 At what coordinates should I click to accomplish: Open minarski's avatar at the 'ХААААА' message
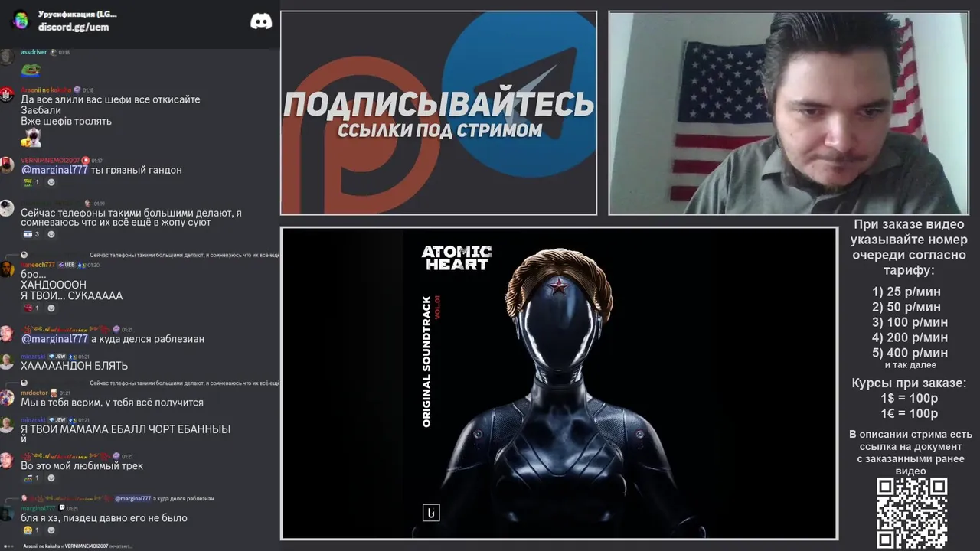(7, 361)
